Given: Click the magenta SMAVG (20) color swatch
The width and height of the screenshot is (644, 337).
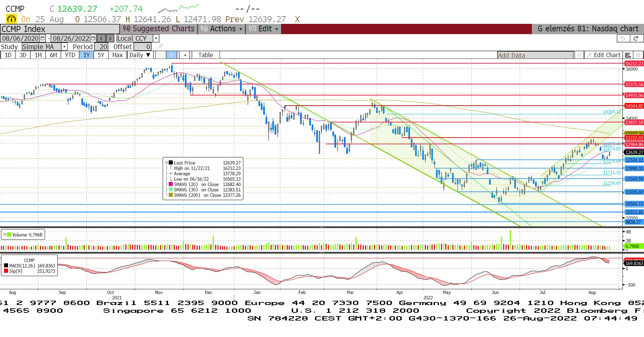Looking at the screenshot, I should 171,184.
